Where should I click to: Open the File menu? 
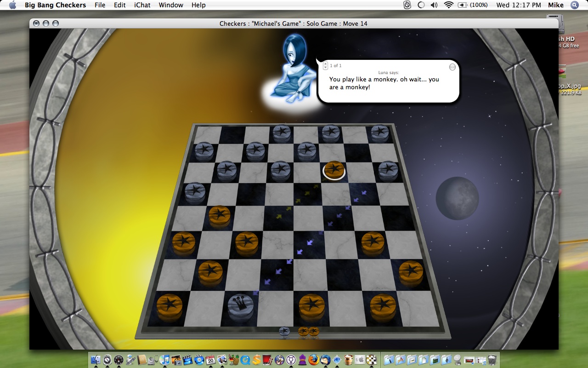pos(100,5)
